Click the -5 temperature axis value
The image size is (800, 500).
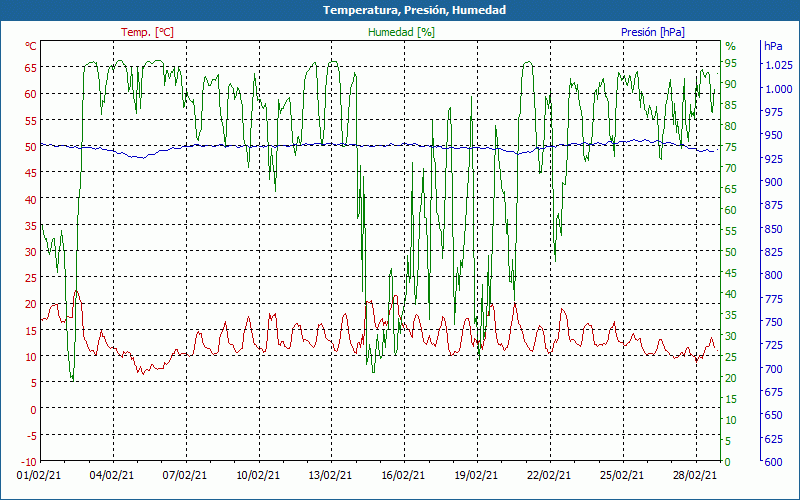(x=31, y=435)
